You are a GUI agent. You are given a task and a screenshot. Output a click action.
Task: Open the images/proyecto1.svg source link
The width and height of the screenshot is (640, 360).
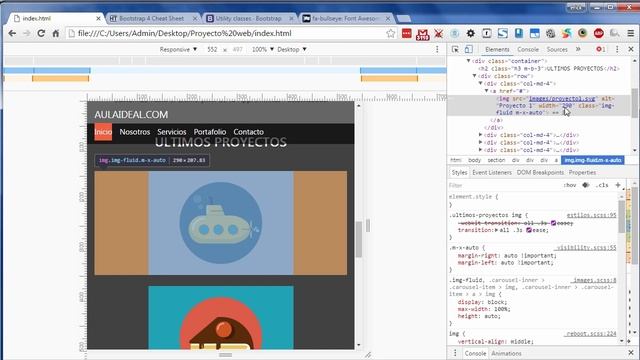[562, 98]
